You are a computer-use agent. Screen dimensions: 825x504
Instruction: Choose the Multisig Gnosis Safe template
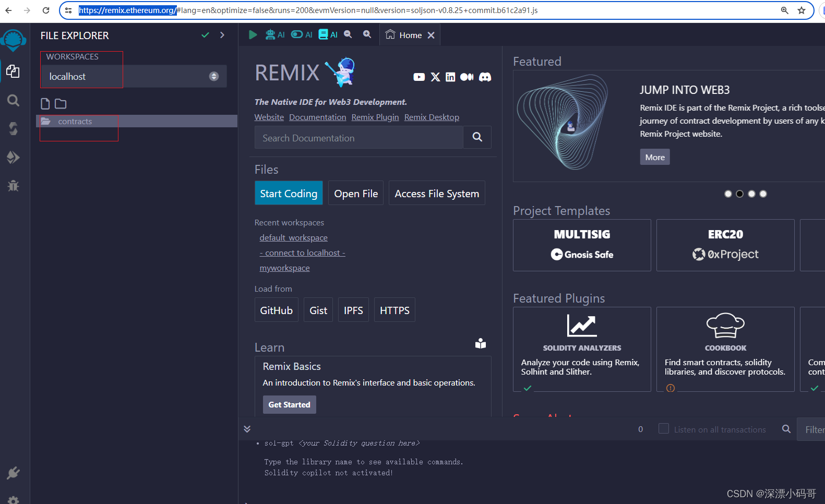point(582,245)
